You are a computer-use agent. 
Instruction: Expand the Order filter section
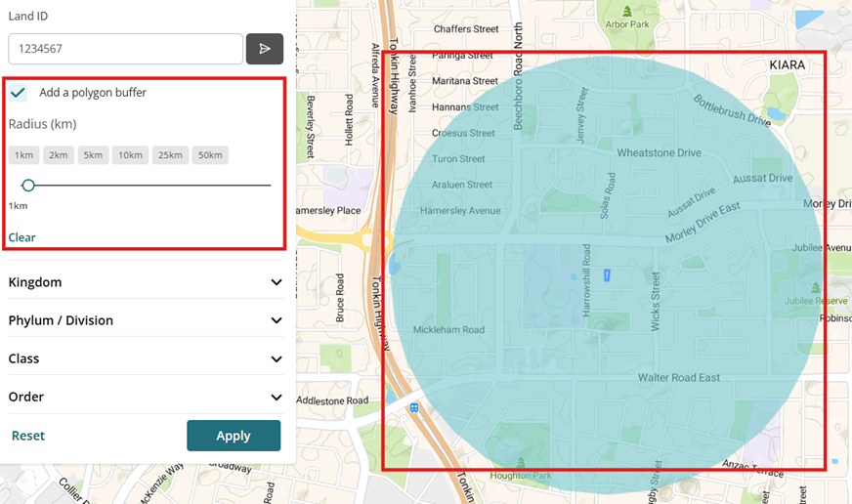coord(277,398)
